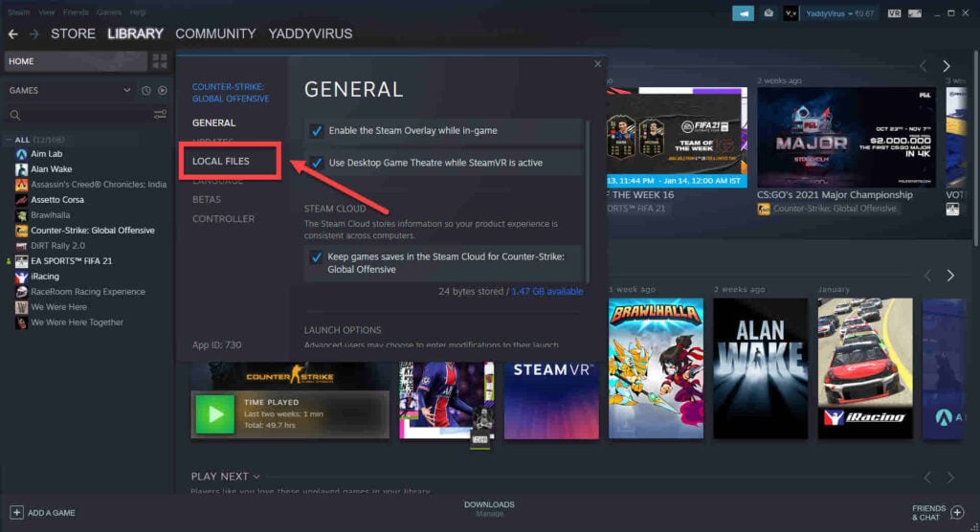
Task: Click the recent activity clock icon
Action: (145, 91)
